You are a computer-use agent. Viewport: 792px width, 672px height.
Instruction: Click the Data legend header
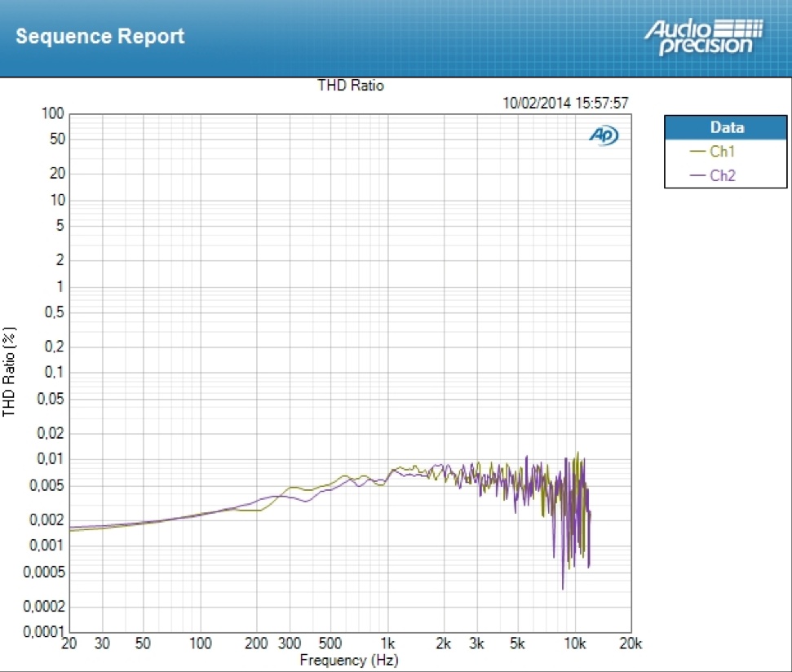[x=726, y=127]
